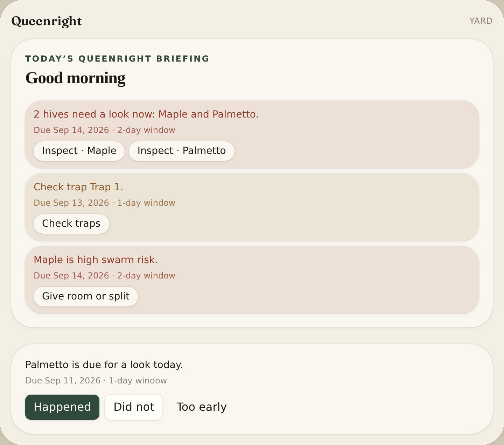Tap the Check traps button
This screenshot has height=445, width=504.
point(71,224)
